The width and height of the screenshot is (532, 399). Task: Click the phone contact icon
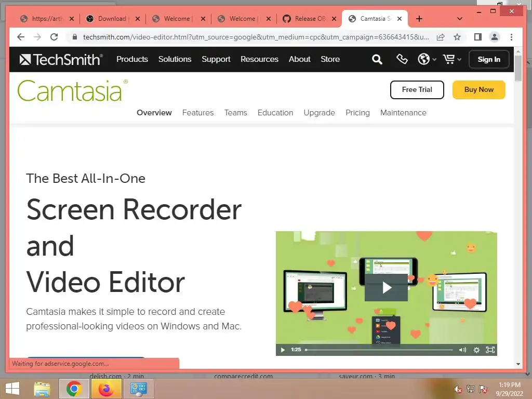coord(402,59)
